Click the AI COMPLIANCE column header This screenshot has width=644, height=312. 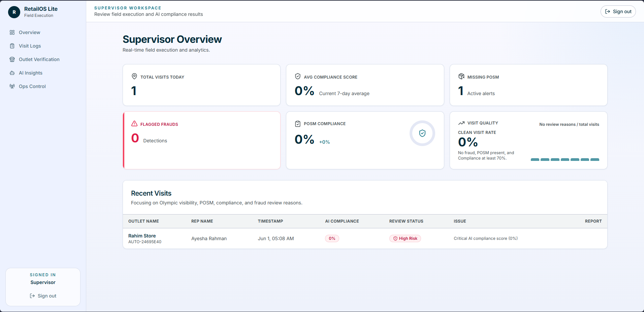[342, 221]
